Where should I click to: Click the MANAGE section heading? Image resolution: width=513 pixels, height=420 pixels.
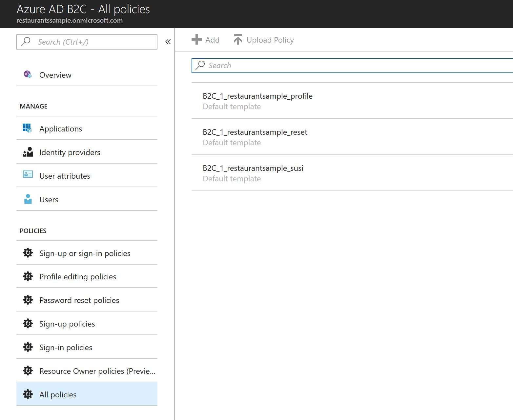point(34,106)
